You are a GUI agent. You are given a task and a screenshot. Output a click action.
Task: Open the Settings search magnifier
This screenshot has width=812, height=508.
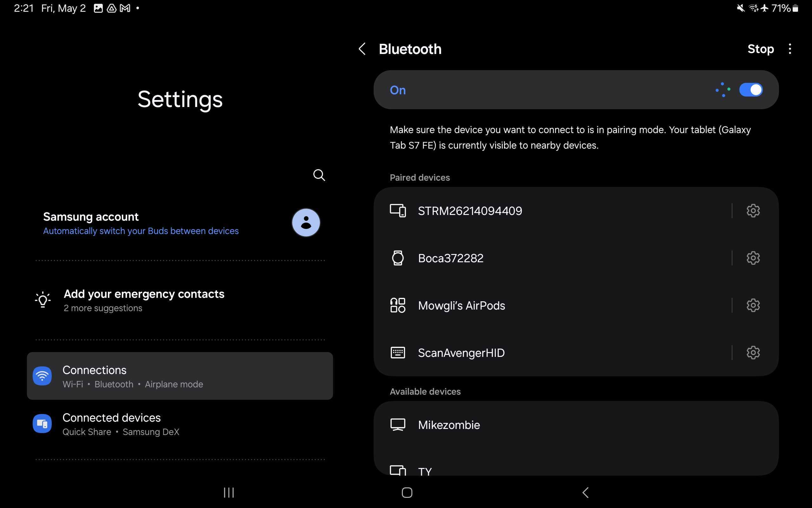click(x=319, y=175)
